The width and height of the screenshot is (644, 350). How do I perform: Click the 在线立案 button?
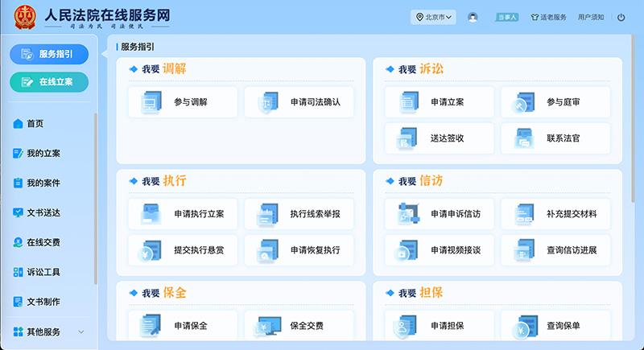point(49,82)
